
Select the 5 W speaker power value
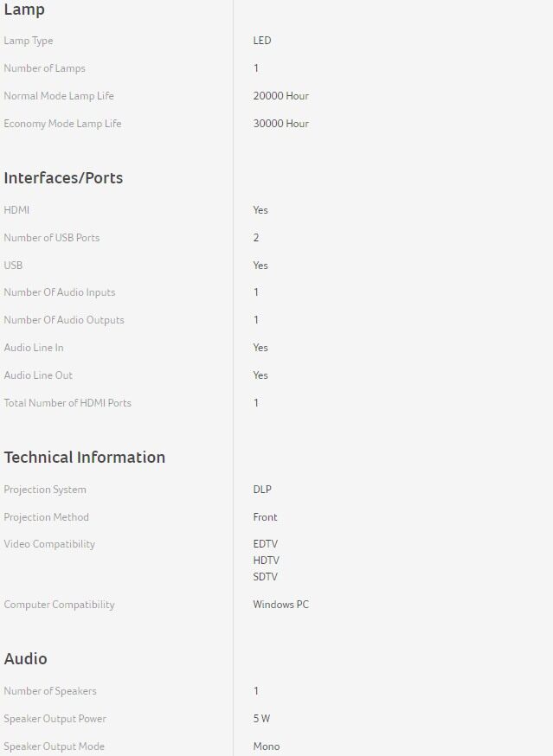coord(261,719)
